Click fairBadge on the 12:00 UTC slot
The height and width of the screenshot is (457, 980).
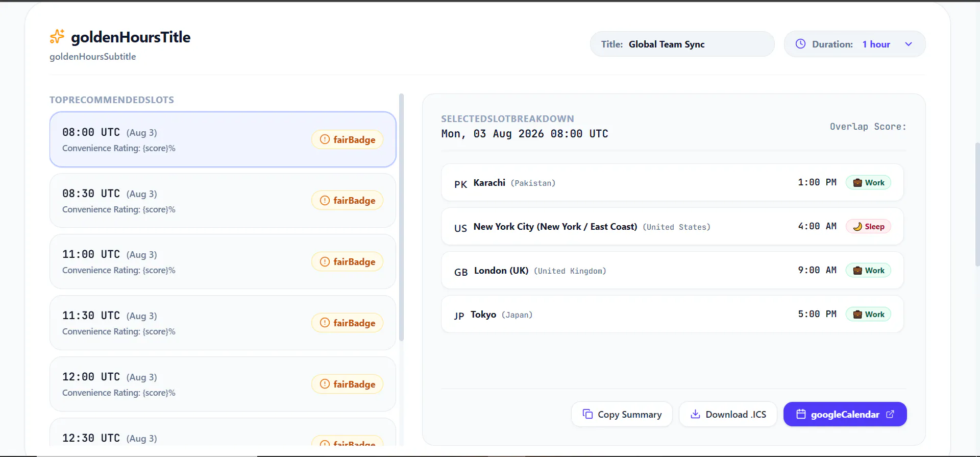coord(347,384)
